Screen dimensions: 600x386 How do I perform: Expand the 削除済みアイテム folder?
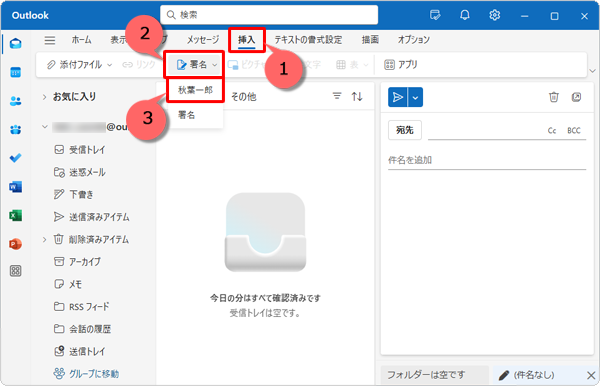pos(44,239)
